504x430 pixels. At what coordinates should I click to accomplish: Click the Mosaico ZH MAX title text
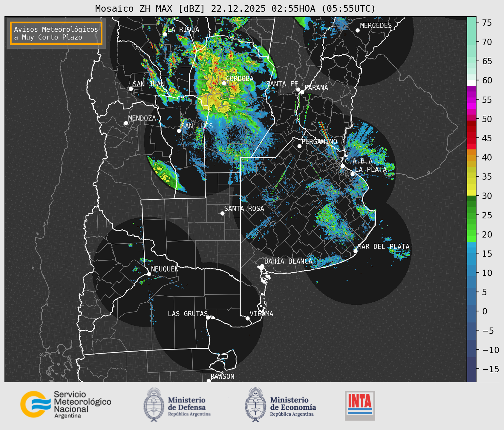pyautogui.click(x=235, y=8)
